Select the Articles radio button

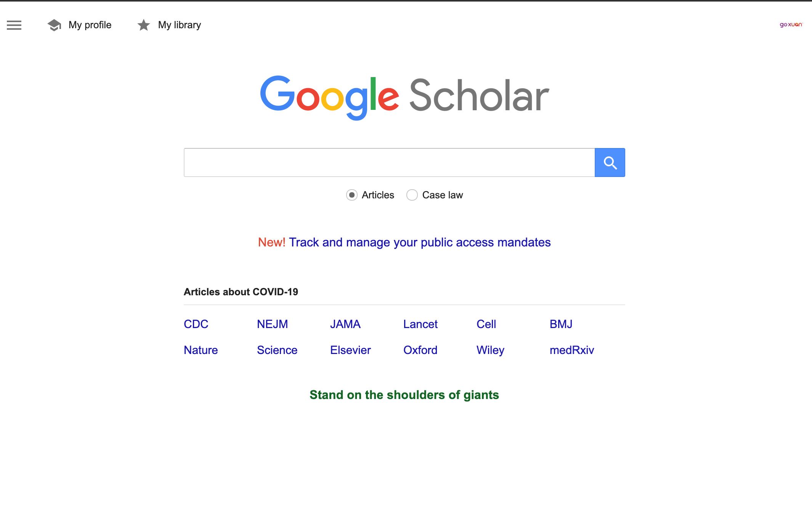(351, 195)
